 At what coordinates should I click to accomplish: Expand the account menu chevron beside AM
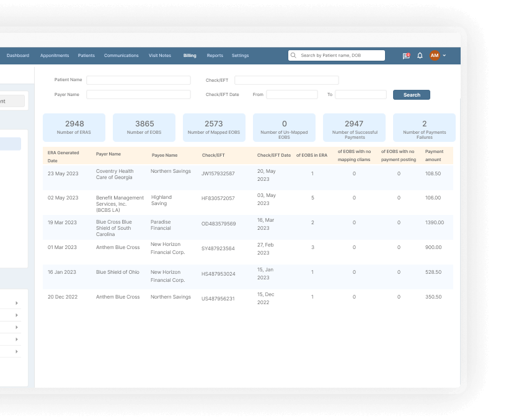(445, 56)
